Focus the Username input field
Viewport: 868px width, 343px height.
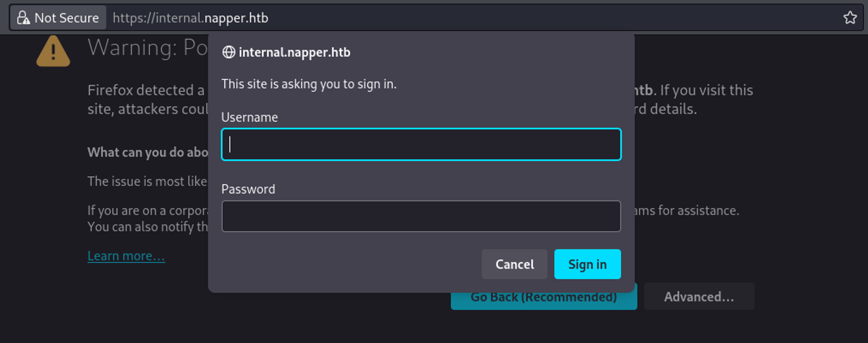pyautogui.click(x=421, y=145)
